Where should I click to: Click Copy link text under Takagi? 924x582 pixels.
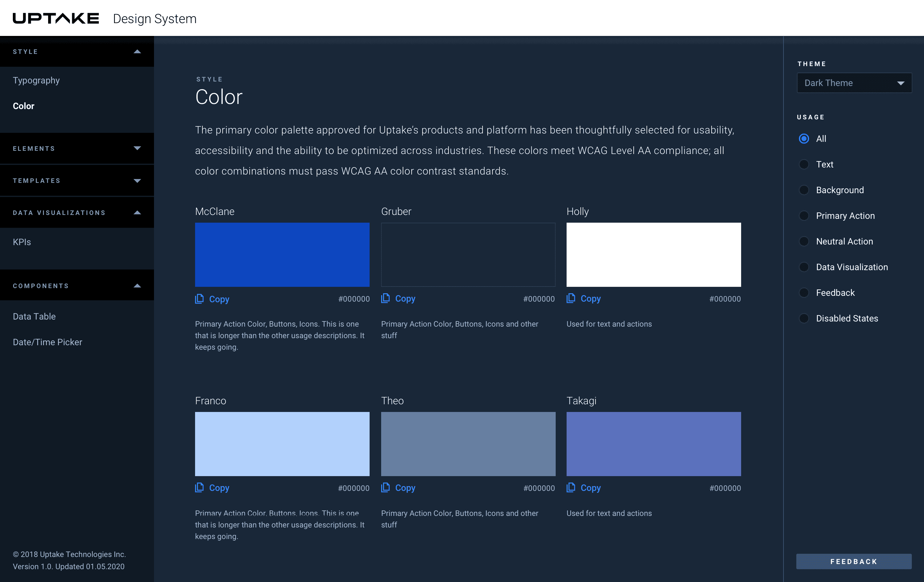point(591,488)
